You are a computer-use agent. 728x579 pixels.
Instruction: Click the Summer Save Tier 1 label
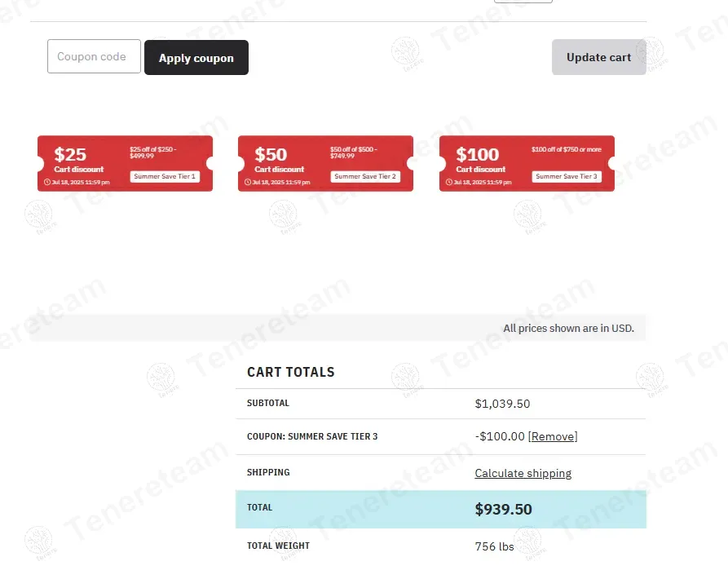point(164,176)
